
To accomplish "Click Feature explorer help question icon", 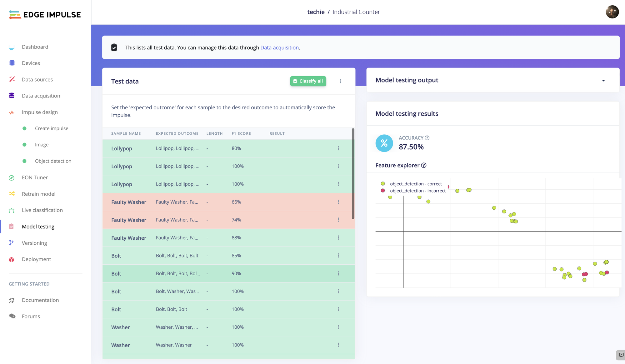I will click(x=424, y=165).
